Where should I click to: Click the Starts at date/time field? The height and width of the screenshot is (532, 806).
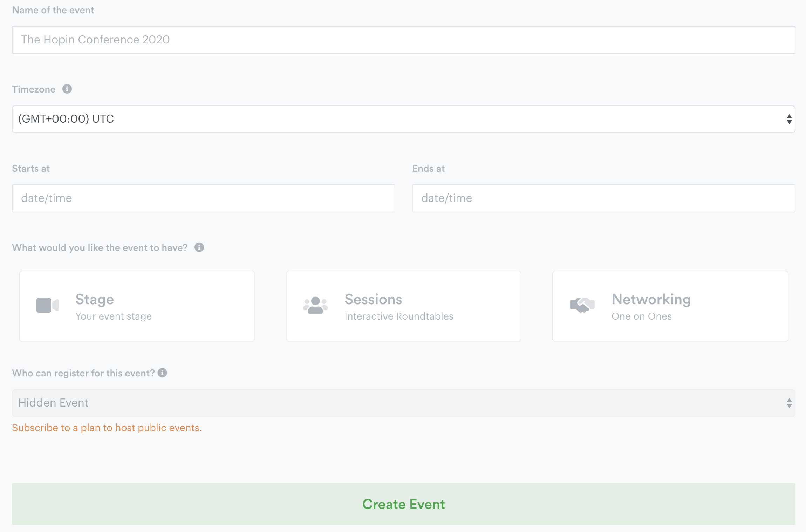pos(204,198)
